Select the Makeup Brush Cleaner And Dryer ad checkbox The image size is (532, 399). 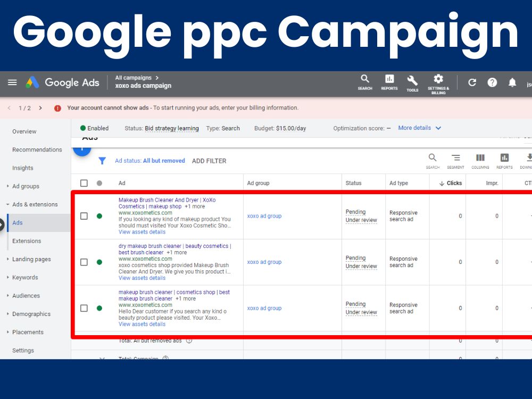pos(84,216)
